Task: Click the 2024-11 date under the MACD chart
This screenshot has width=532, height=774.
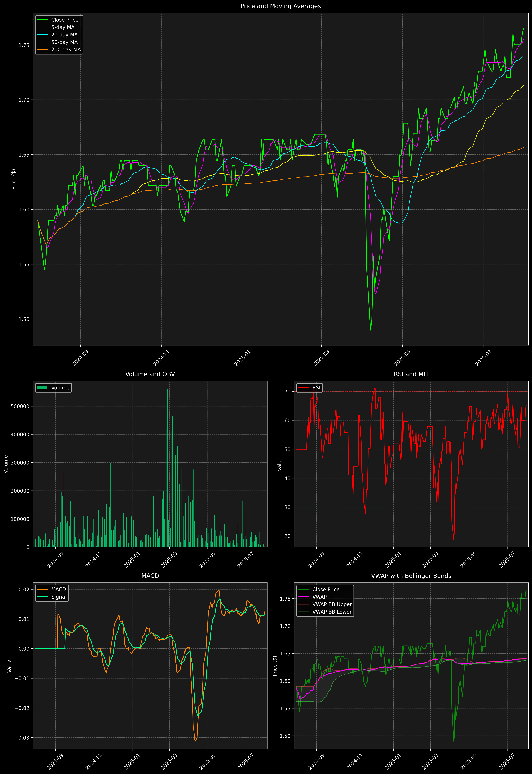Action: [x=93, y=762]
